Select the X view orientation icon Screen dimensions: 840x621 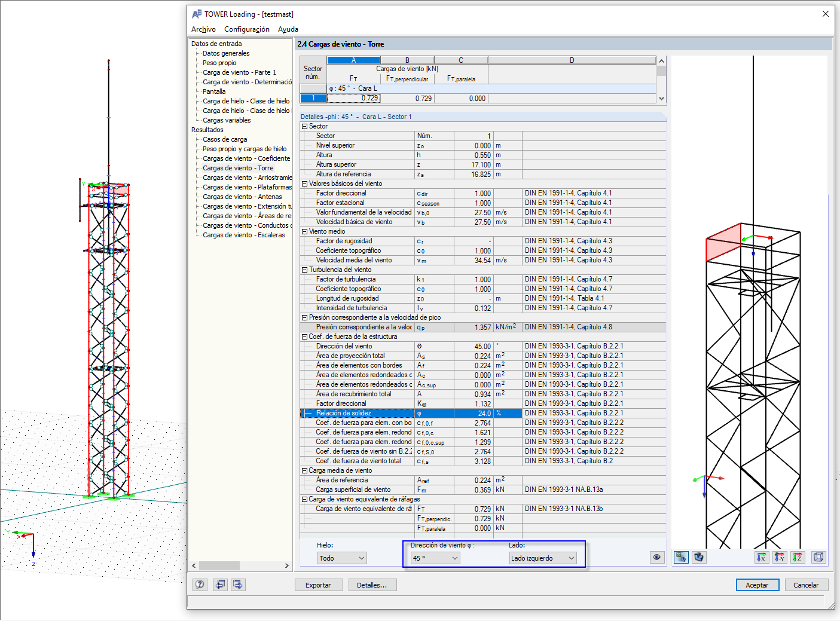[762, 557]
